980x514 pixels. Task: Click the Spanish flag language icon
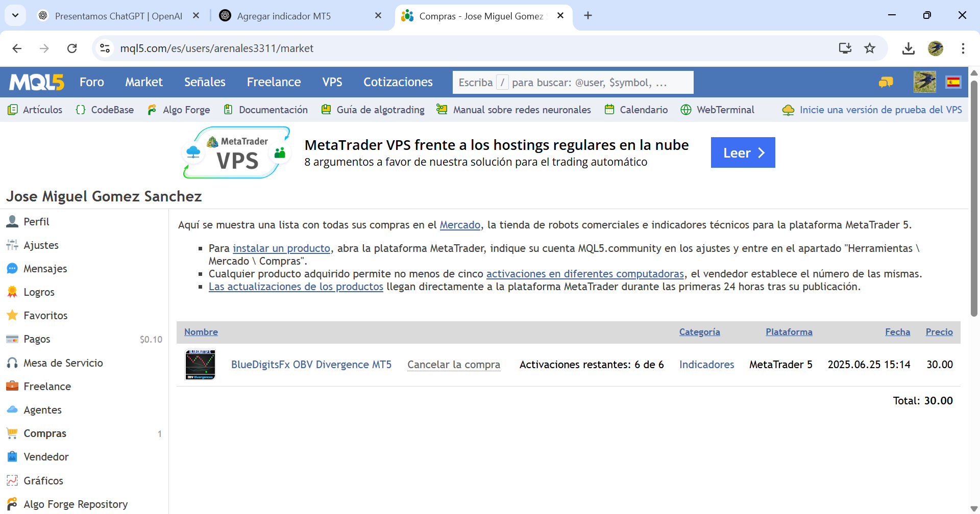pyautogui.click(x=953, y=82)
